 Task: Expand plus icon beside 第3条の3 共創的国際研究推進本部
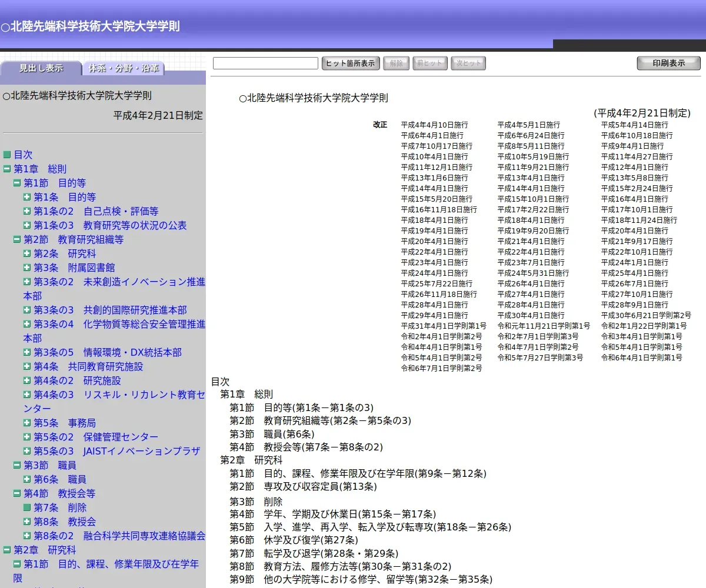[27, 310]
